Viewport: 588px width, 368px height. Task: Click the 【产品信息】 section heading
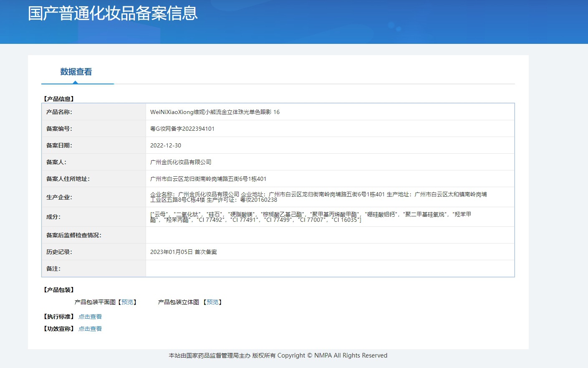59,99
